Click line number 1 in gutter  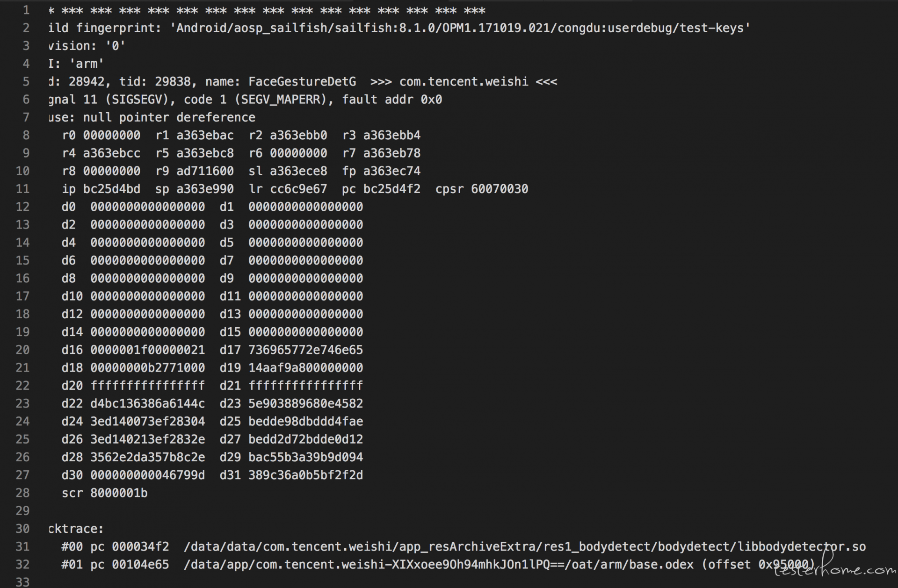pyautogui.click(x=26, y=10)
